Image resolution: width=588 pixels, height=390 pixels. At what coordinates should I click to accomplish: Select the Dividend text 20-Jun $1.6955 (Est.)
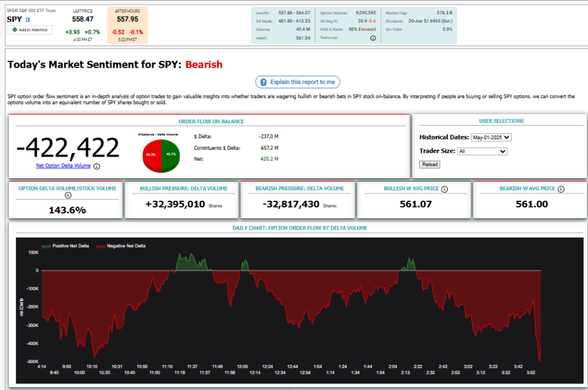(431, 21)
